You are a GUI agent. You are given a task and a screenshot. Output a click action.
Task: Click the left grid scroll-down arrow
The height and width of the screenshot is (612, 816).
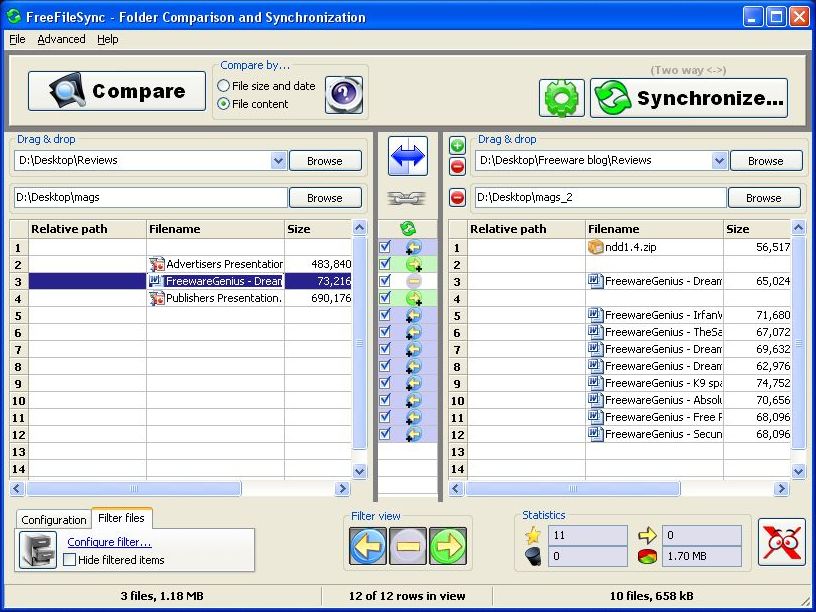pos(359,471)
